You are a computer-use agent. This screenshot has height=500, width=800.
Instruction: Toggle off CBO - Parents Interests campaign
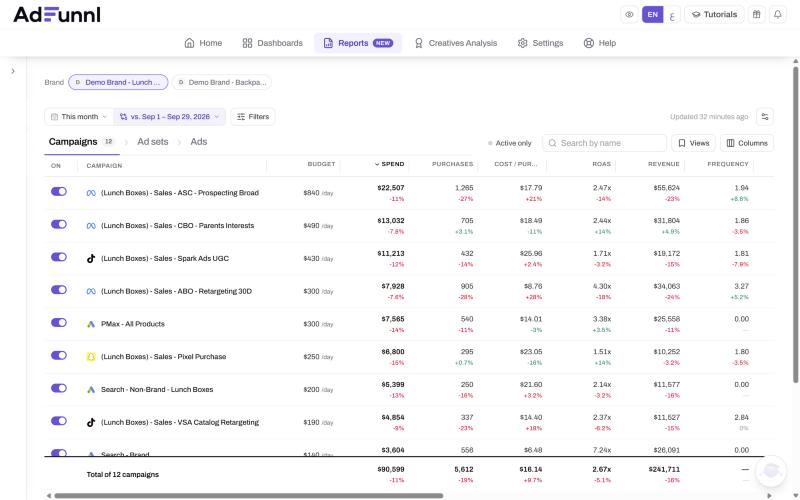(59, 224)
